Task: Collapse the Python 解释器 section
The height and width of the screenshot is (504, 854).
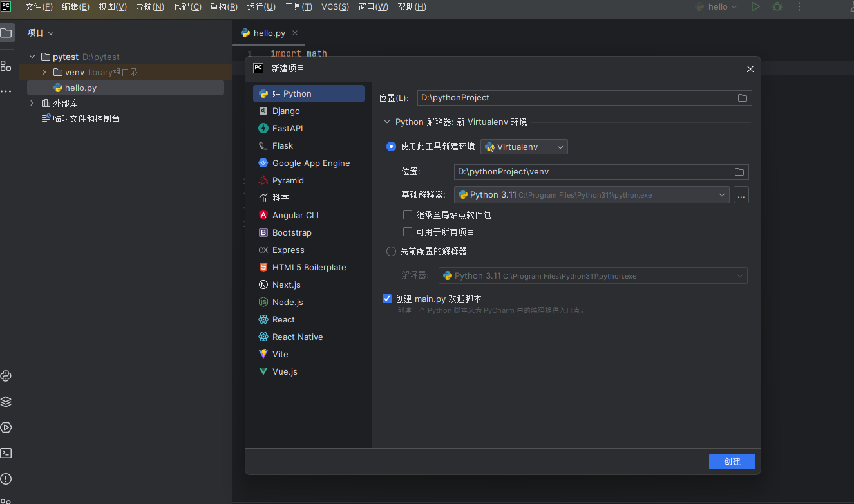Action: 387,122
